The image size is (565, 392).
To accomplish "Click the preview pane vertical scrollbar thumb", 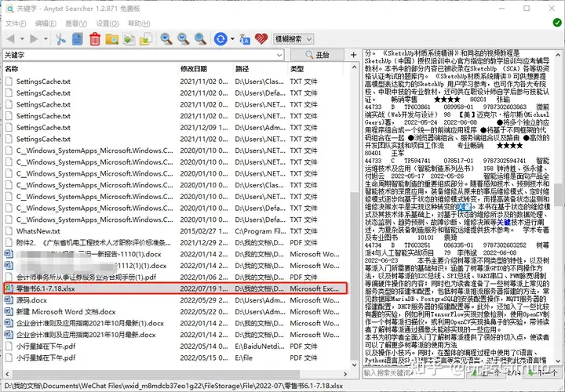I will [558, 194].
